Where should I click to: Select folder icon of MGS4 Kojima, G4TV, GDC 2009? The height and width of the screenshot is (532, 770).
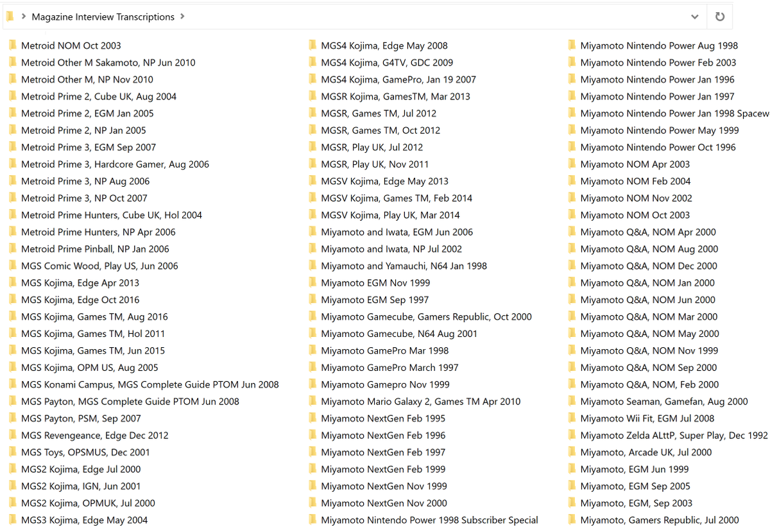312,62
